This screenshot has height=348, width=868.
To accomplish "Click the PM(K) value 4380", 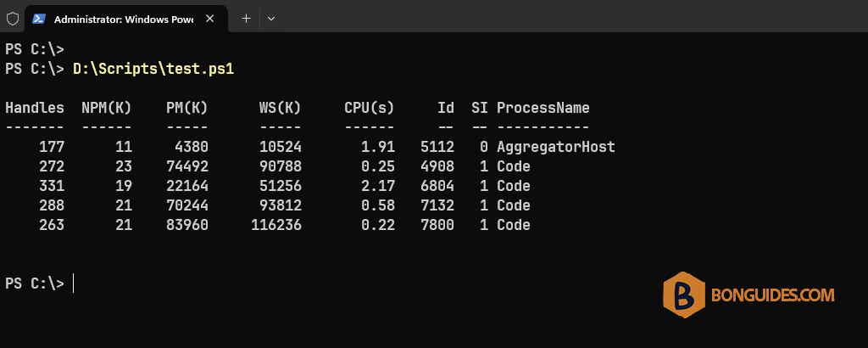I will [x=192, y=147].
